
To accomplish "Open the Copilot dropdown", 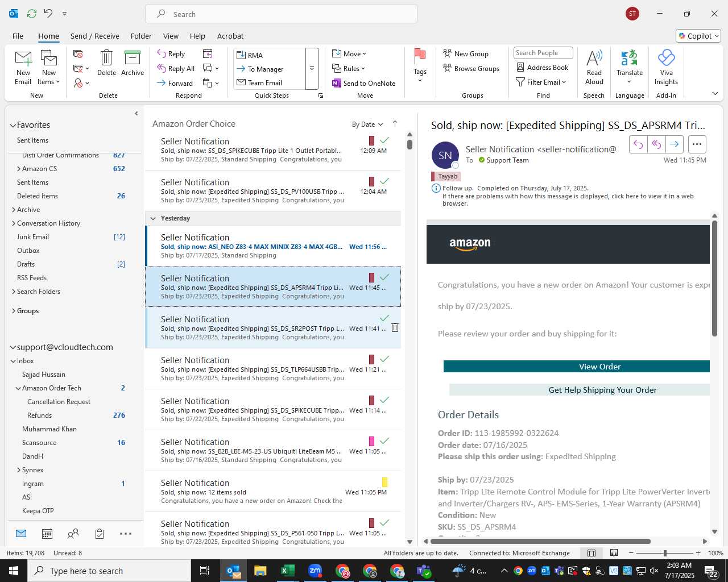I will pyautogui.click(x=698, y=36).
